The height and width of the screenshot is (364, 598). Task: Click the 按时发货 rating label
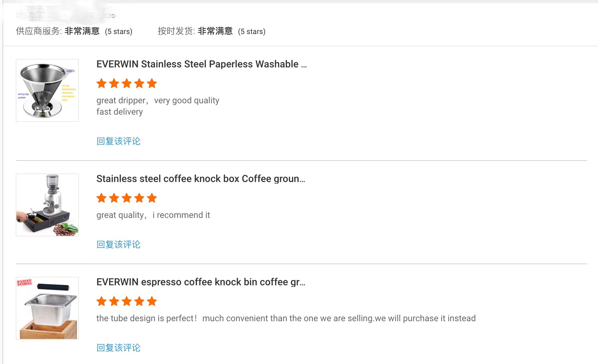pyautogui.click(x=176, y=31)
